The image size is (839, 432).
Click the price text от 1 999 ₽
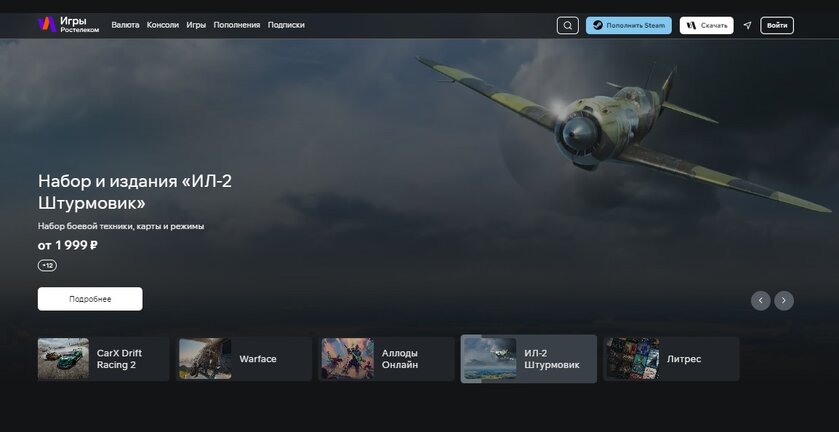click(68, 246)
